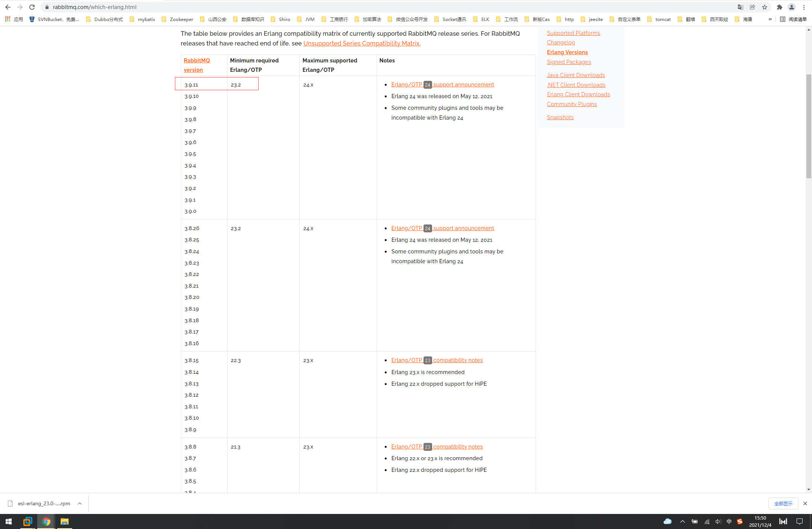Expand options for esl-erlang rpm download
The height and width of the screenshot is (529, 812).
click(80, 503)
